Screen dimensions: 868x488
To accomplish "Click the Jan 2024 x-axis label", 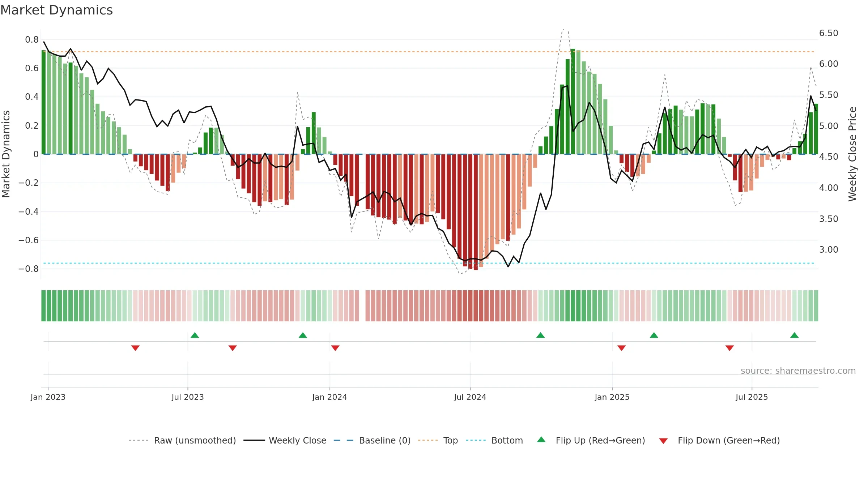I will (x=329, y=397).
